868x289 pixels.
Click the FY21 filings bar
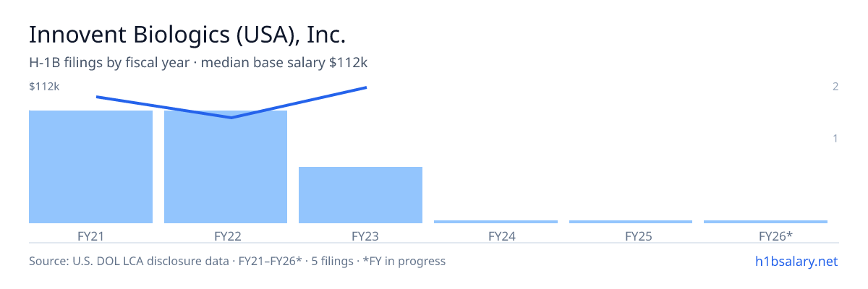(90, 167)
